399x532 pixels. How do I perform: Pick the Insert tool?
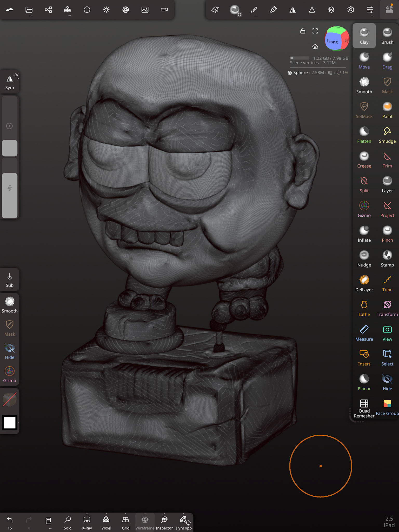coord(364,358)
